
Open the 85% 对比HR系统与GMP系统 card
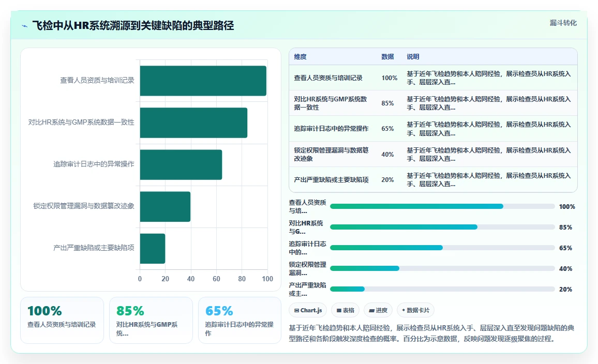[x=151, y=320]
